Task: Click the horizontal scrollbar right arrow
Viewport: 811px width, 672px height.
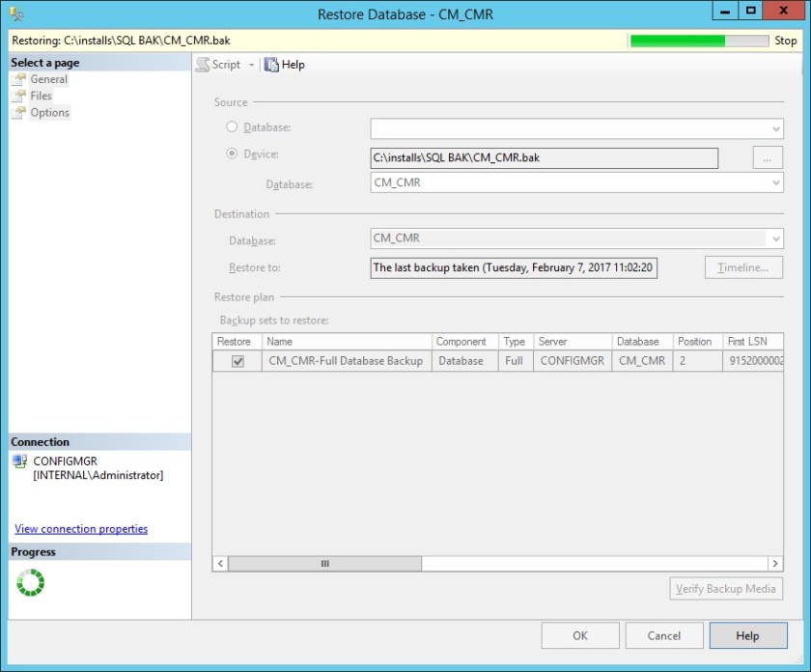Action: click(x=774, y=563)
